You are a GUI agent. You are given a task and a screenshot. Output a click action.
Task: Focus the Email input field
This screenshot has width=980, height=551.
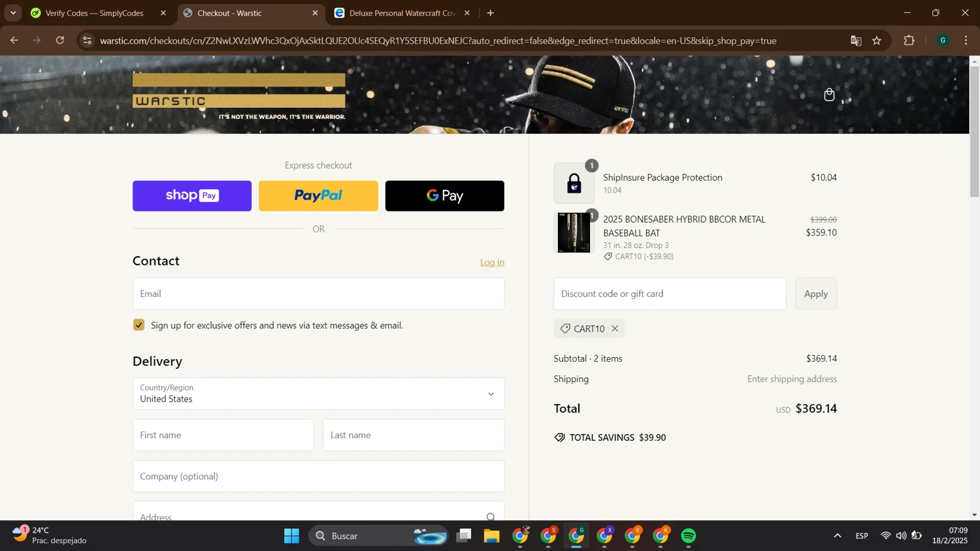click(318, 294)
